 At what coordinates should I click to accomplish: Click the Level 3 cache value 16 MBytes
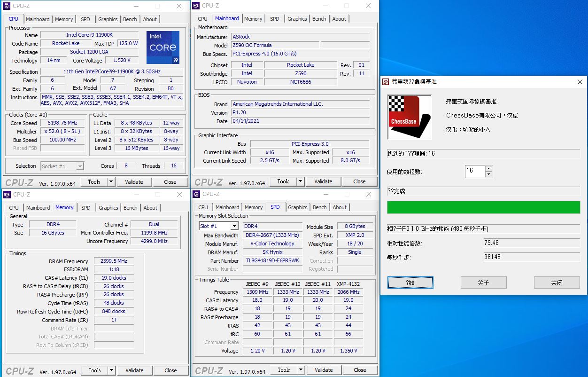click(x=137, y=149)
